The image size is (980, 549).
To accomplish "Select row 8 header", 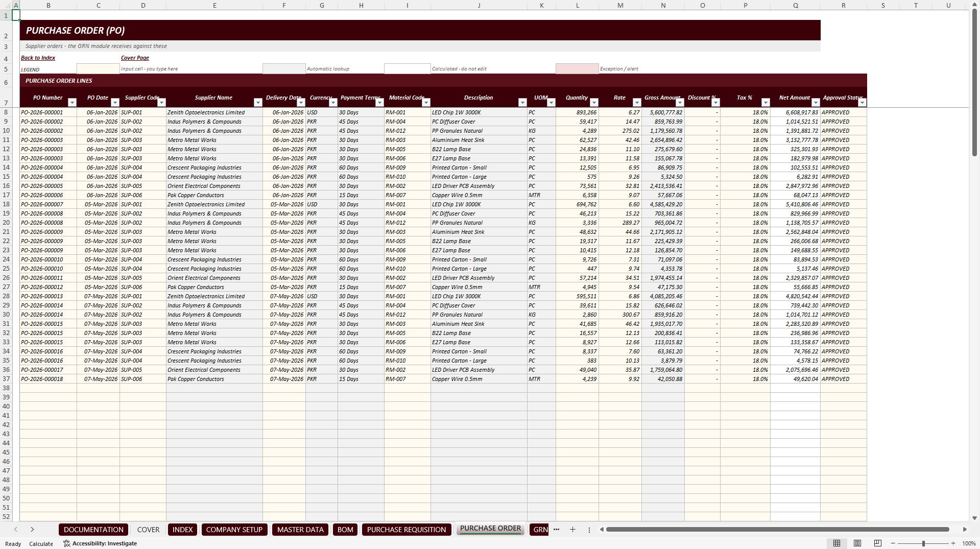I will point(6,112).
